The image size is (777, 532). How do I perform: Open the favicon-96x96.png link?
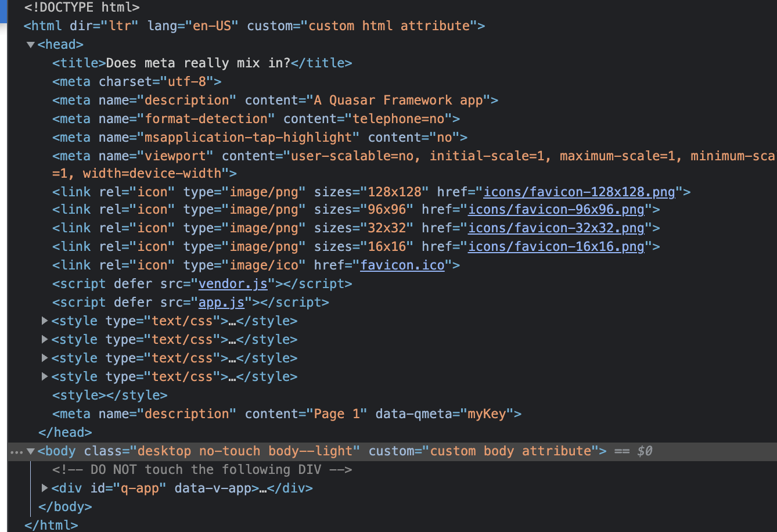(556, 210)
